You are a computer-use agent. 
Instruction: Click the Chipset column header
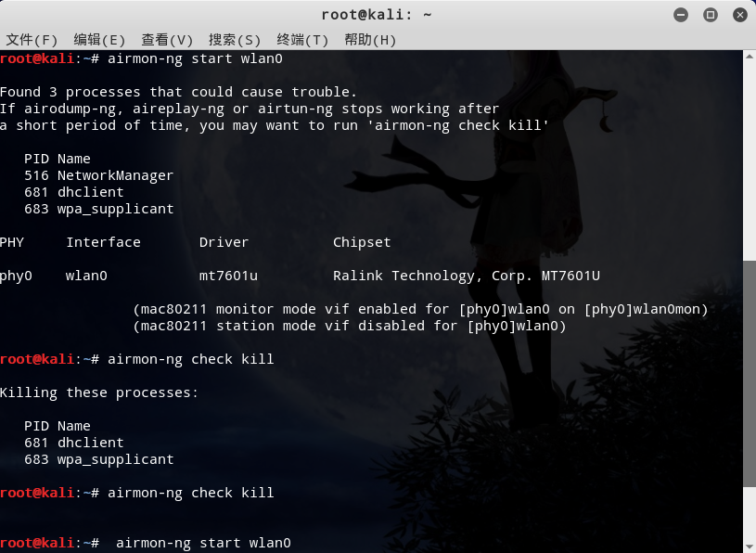coord(362,242)
